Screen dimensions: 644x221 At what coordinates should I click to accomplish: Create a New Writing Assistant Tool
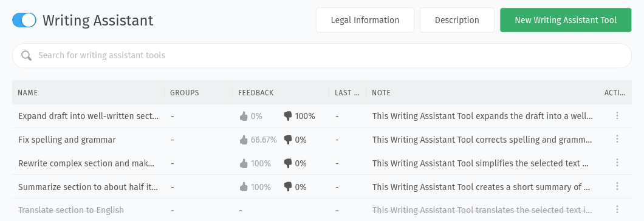[x=566, y=20]
